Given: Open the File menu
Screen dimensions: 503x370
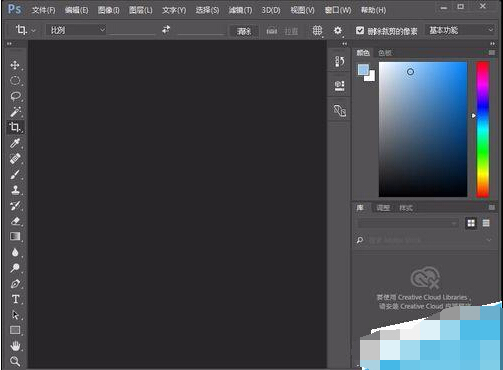Looking at the screenshot, I should point(44,10).
